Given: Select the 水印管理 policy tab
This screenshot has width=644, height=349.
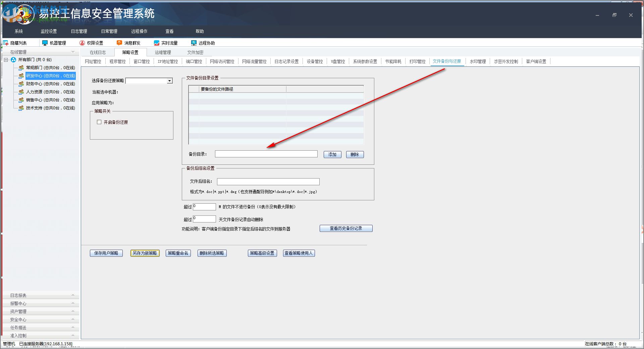Looking at the screenshot, I should [478, 61].
